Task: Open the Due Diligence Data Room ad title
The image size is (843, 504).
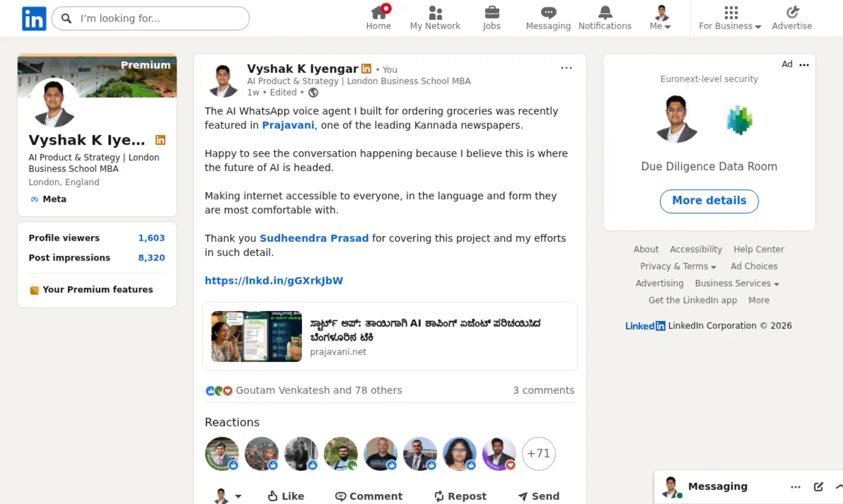Action: [709, 166]
